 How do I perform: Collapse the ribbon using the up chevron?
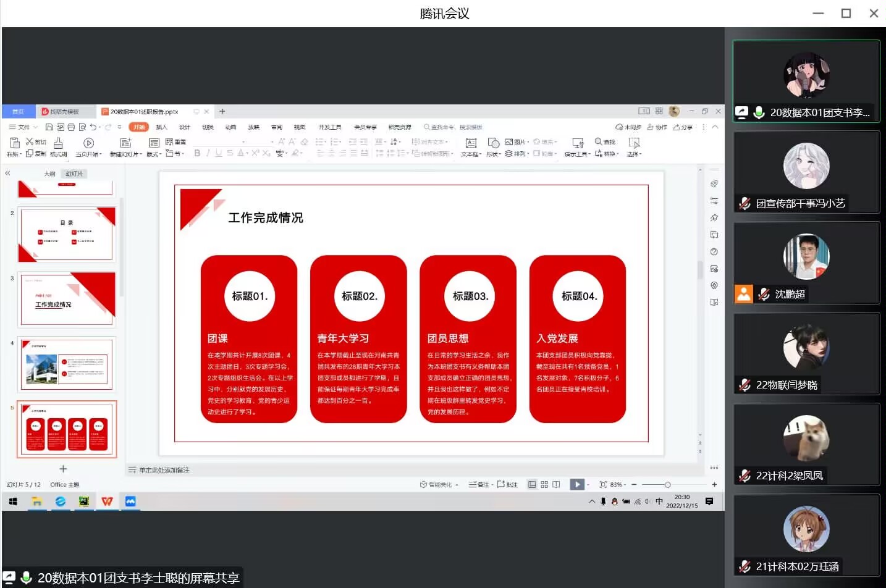(x=715, y=127)
